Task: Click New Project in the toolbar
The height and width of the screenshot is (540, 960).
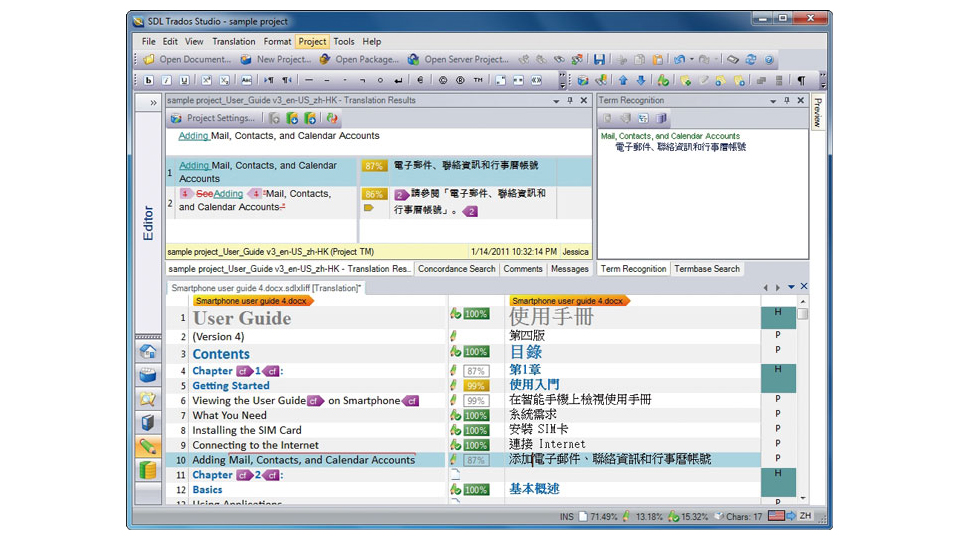Action: (x=276, y=59)
